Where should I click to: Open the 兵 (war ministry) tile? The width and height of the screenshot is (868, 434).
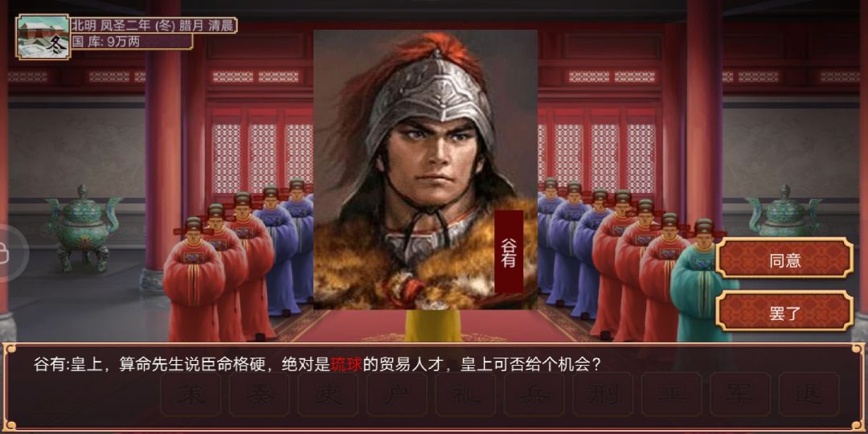(x=534, y=394)
